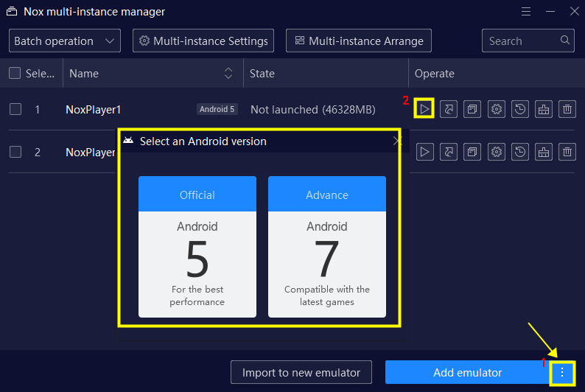Expand the Batch operation dropdown
Viewport: 585px width, 392px height.
tap(65, 41)
